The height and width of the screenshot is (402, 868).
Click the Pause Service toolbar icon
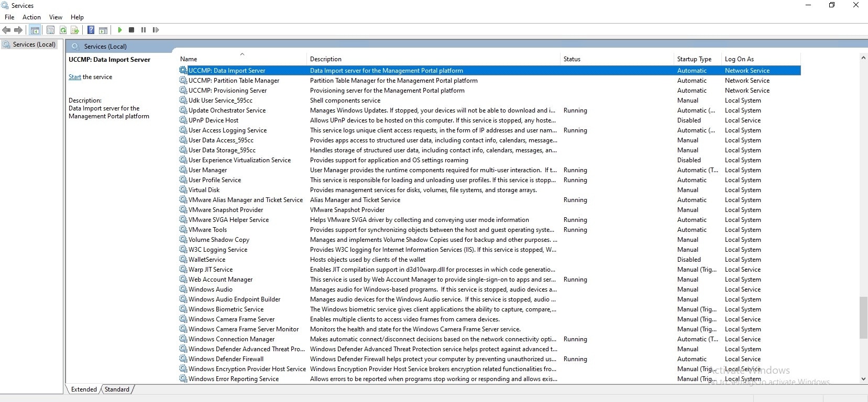coord(144,30)
